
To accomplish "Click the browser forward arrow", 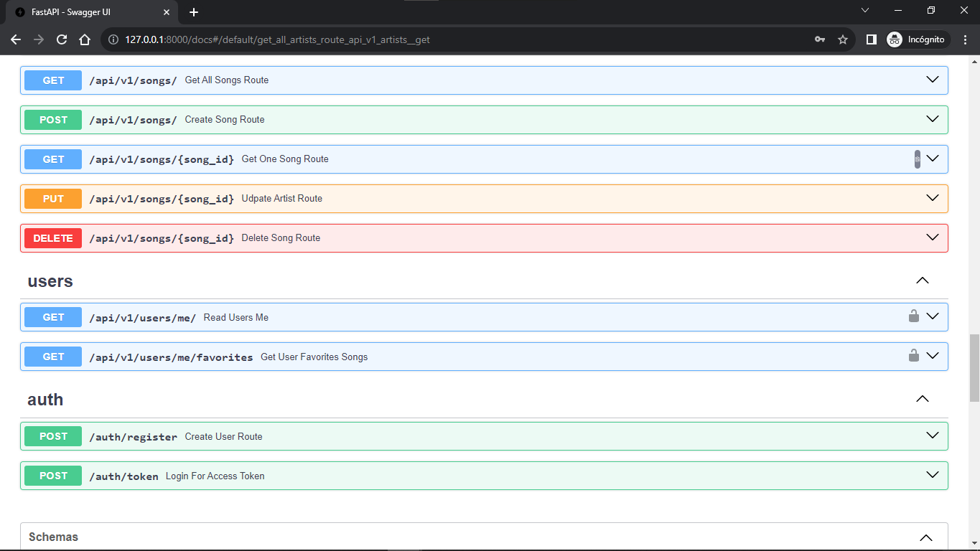I will point(39,39).
